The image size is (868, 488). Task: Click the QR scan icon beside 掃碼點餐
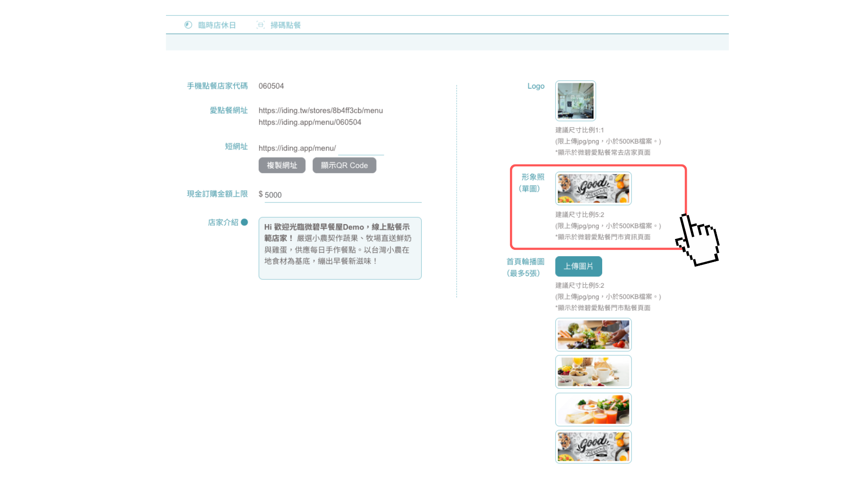pos(260,25)
